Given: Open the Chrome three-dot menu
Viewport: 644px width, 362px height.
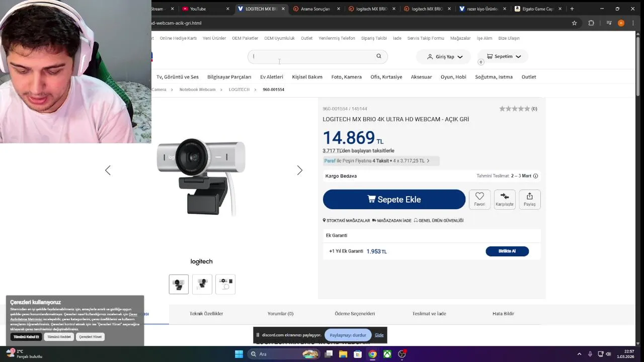Looking at the screenshot, I should coord(633,23).
